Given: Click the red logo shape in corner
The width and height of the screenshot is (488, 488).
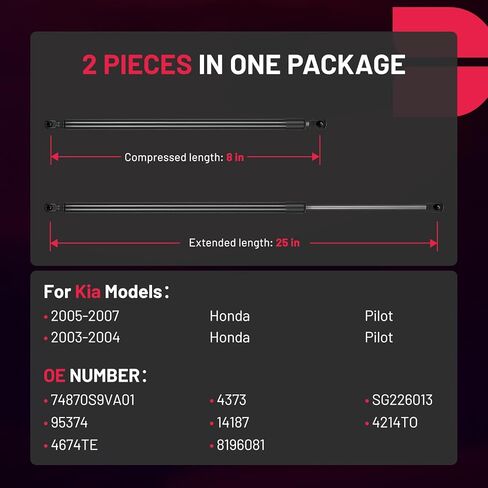Looking at the screenshot, I should coord(440,62).
